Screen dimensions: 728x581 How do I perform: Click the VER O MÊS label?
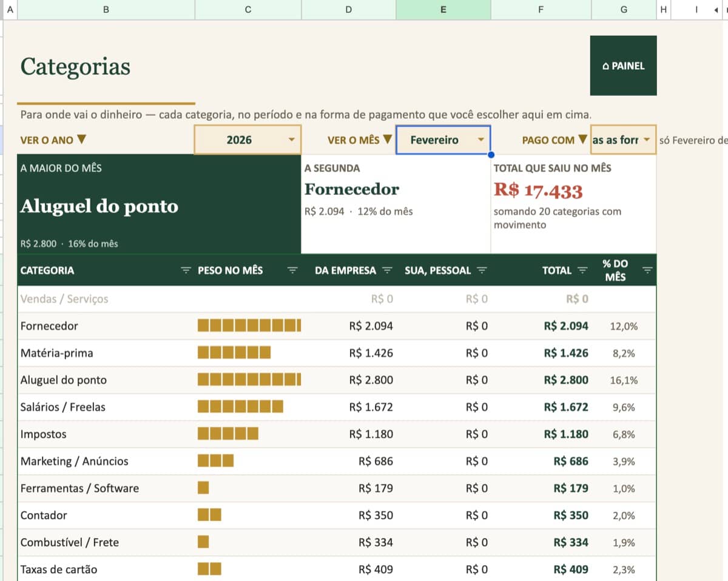click(x=359, y=140)
